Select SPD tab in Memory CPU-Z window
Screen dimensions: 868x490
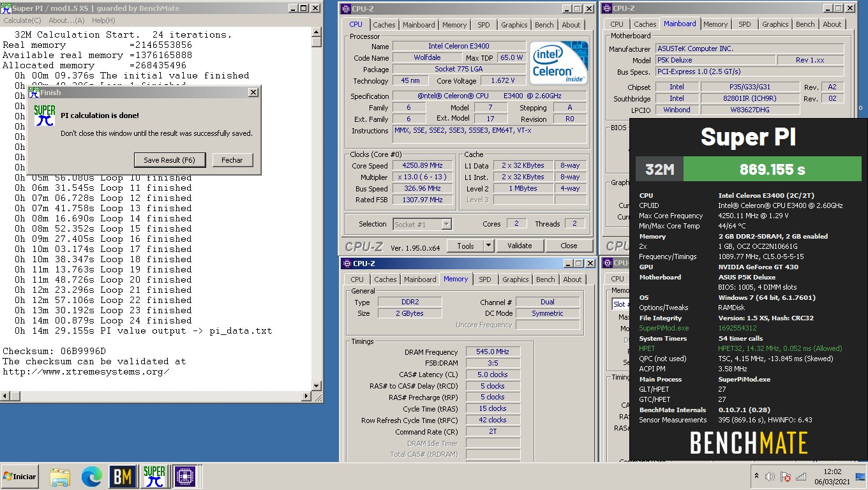coord(485,279)
